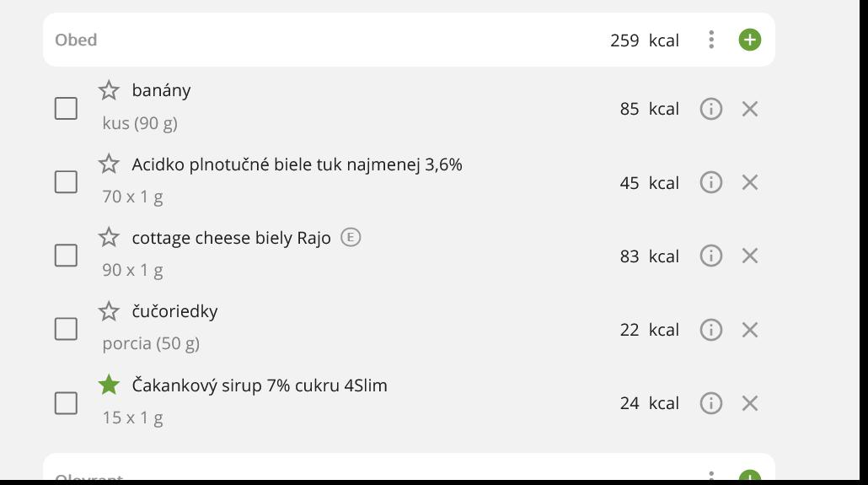Mark cottage cheese biely Rajo as favorite
The image size is (868, 485).
(x=109, y=237)
